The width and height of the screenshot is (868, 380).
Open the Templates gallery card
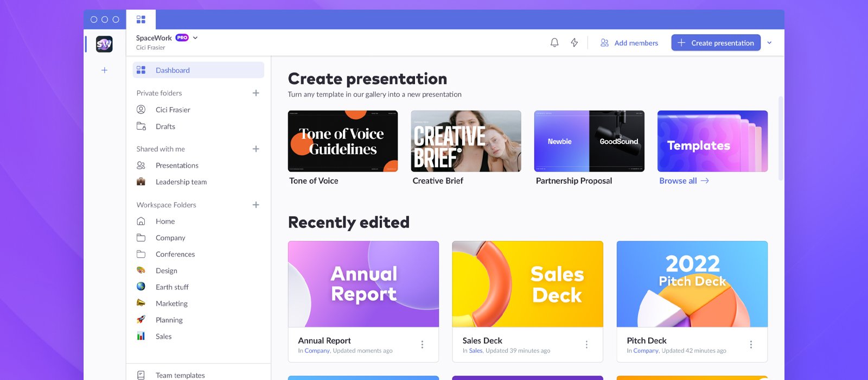(712, 141)
